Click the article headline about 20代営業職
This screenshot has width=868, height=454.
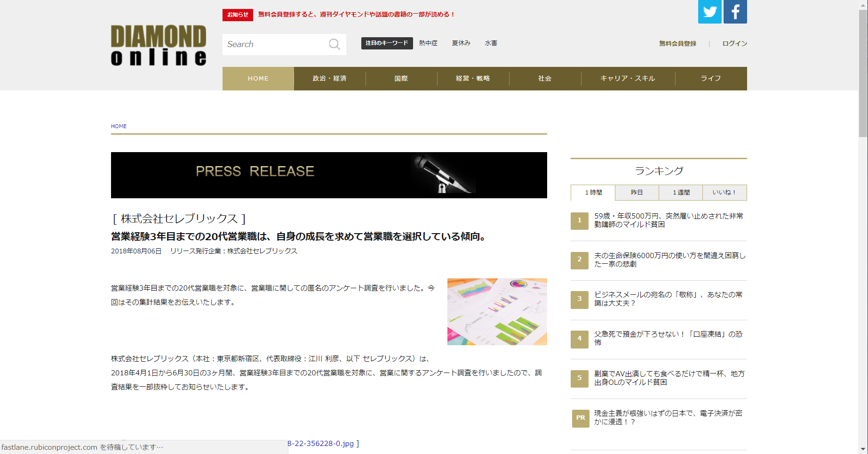[298, 236]
